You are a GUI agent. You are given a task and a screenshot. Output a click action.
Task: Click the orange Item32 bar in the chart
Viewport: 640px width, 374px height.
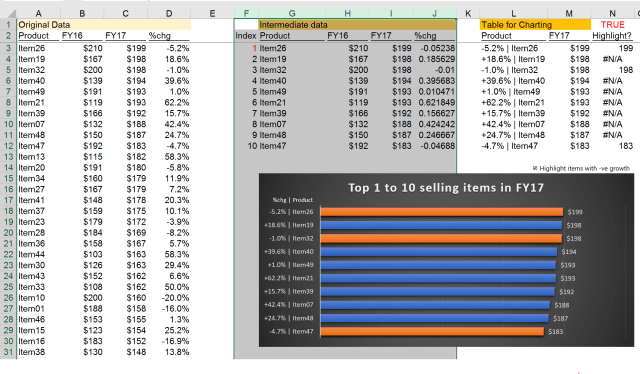point(441,238)
